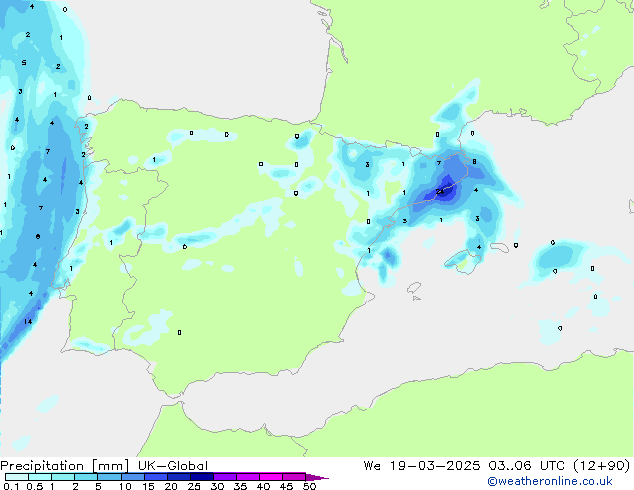Click the '(12+90)' forecast run label
Screen dimensions: 634x490
pyautogui.click(x=602, y=466)
